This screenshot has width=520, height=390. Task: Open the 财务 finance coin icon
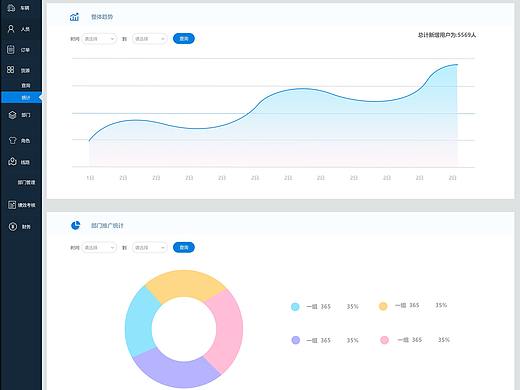coord(13,227)
